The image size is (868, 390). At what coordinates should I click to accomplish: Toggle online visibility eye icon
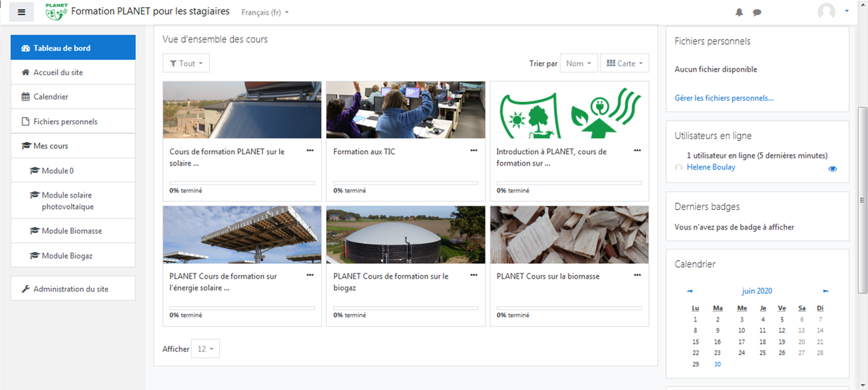[833, 169]
